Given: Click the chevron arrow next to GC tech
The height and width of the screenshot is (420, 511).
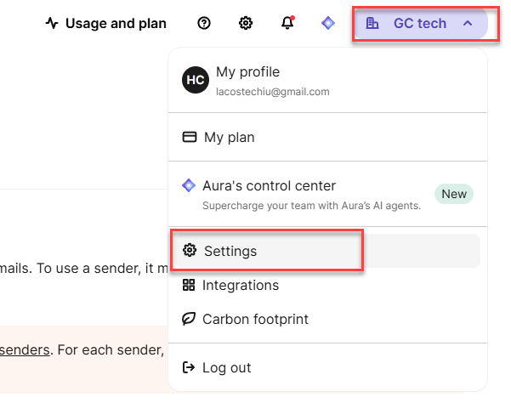Looking at the screenshot, I should point(468,24).
